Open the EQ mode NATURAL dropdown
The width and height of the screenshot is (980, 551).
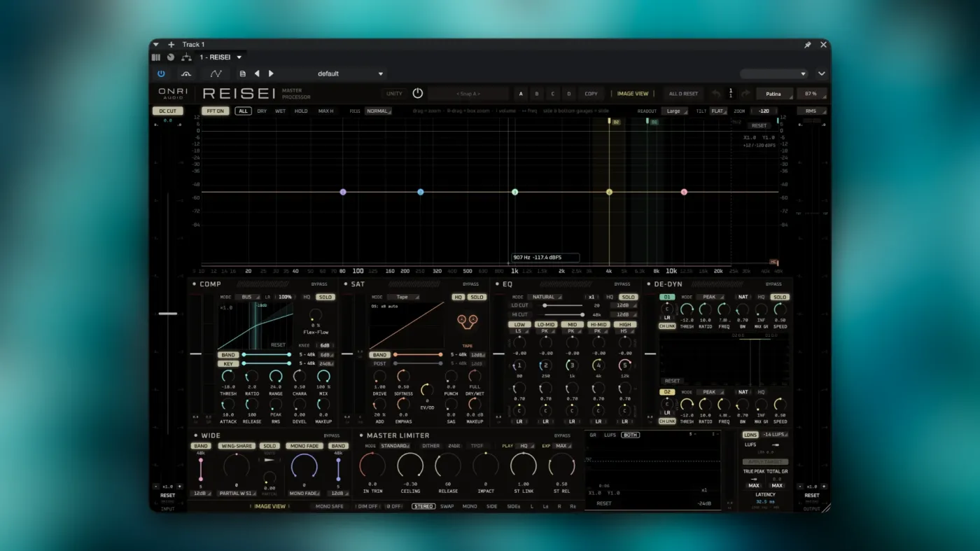[x=545, y=297]
